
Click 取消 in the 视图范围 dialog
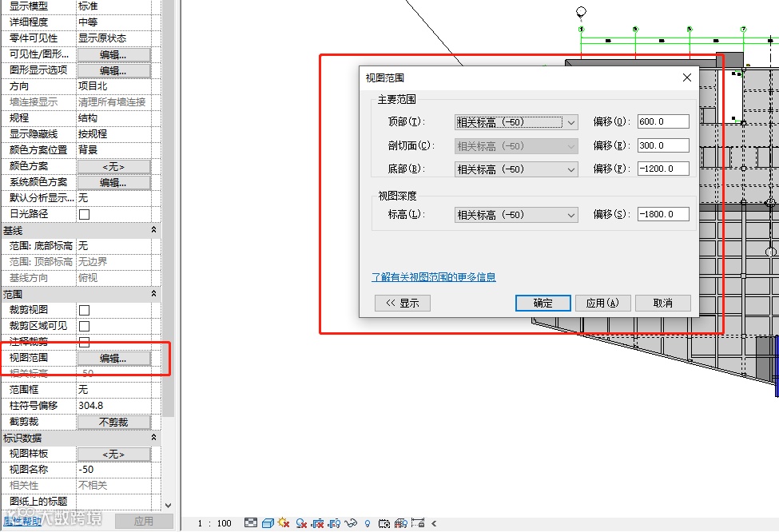coord(662,303)
